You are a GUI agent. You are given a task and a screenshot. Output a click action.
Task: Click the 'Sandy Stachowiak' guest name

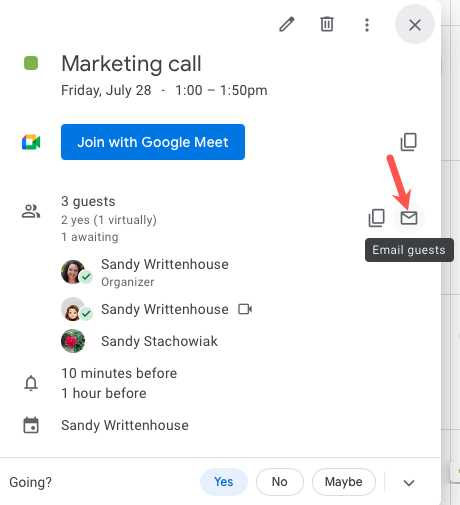159,341
